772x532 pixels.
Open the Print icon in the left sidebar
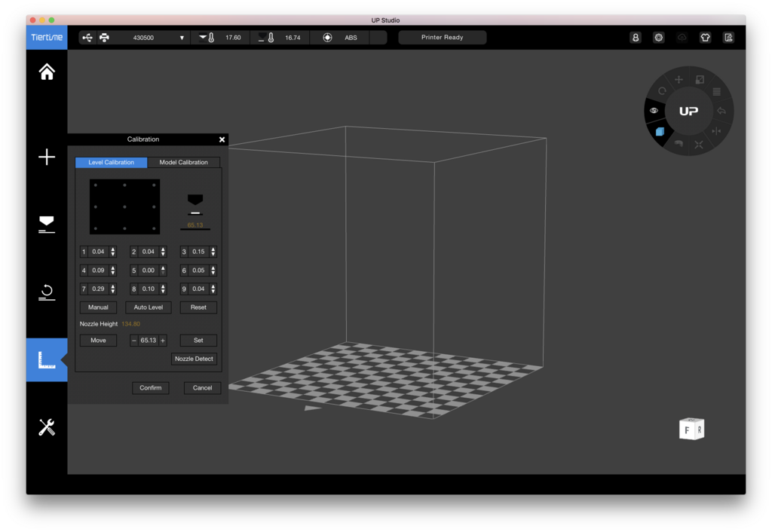[x=47, y=225]
